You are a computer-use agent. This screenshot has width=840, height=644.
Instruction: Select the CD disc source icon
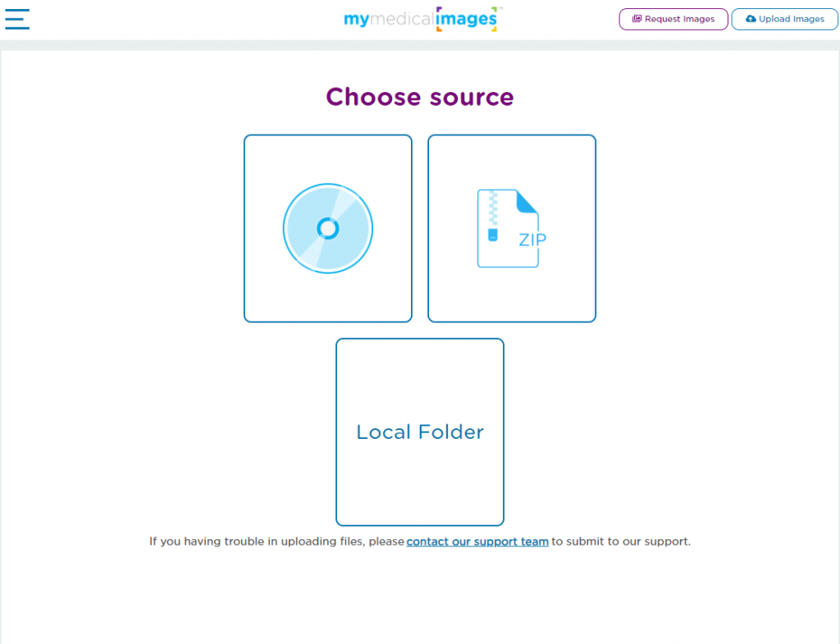328,228
